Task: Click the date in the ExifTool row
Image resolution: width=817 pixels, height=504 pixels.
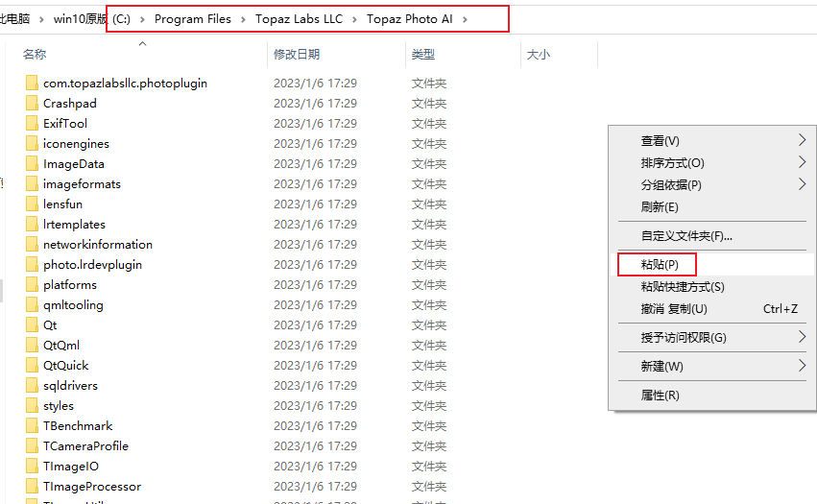Action: (315, 124)
